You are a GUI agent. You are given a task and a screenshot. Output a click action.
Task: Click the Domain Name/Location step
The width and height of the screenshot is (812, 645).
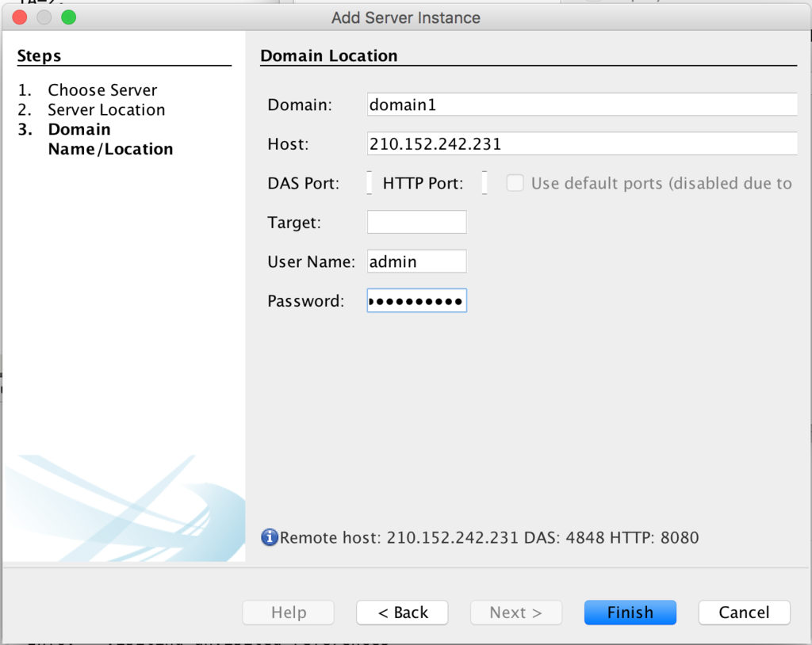coord(110,139)
